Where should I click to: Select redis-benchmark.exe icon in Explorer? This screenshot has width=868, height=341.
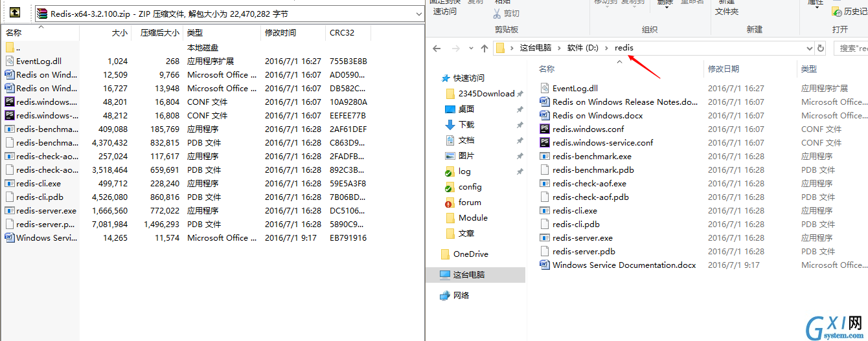(x=544, y=156)
